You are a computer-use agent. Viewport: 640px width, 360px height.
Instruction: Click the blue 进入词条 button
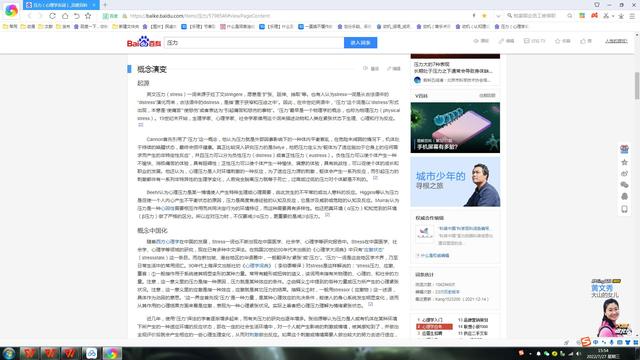(x=360, y=42)
